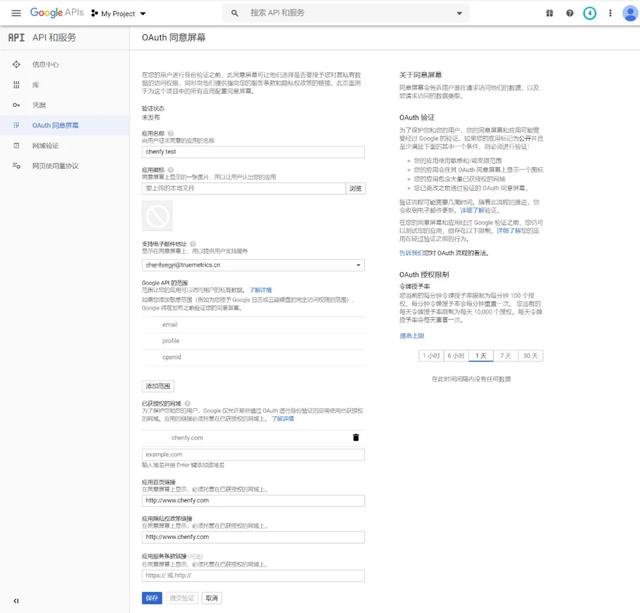Screen dimensions: 640x613
Task: Edit the privacy policy link field
Action: (253, 537)
